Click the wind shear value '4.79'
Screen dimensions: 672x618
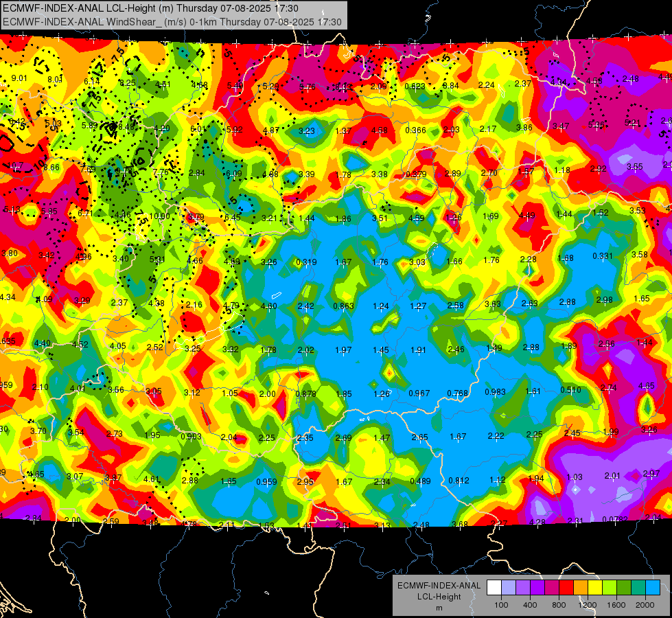pos(231,306)
